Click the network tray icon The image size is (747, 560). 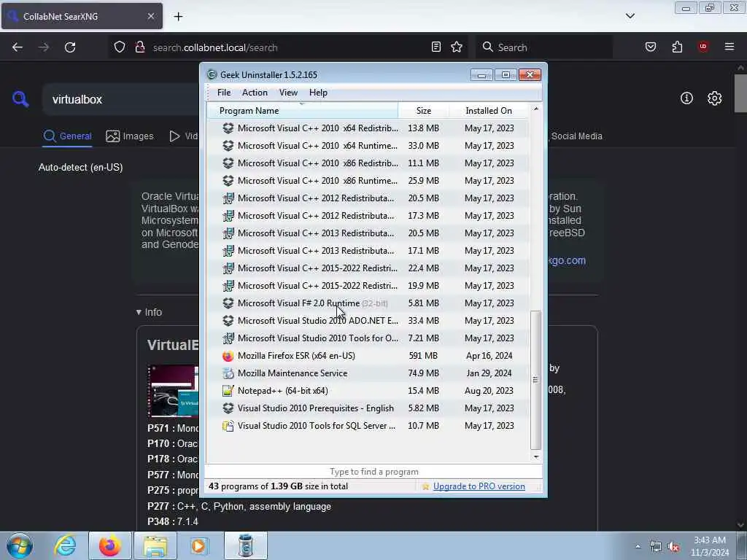click(x=656, y=547)
